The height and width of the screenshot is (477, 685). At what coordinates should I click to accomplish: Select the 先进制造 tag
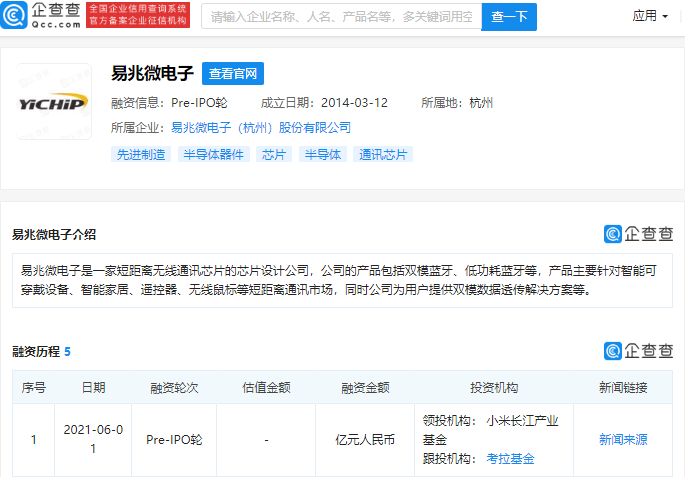(x=141, y=154)
